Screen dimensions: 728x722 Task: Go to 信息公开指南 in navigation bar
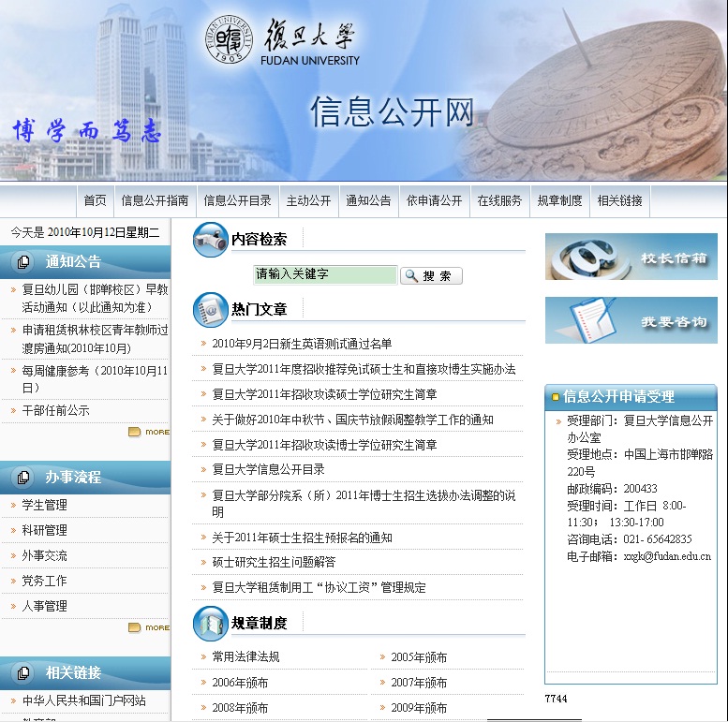(x=155, y=200)
